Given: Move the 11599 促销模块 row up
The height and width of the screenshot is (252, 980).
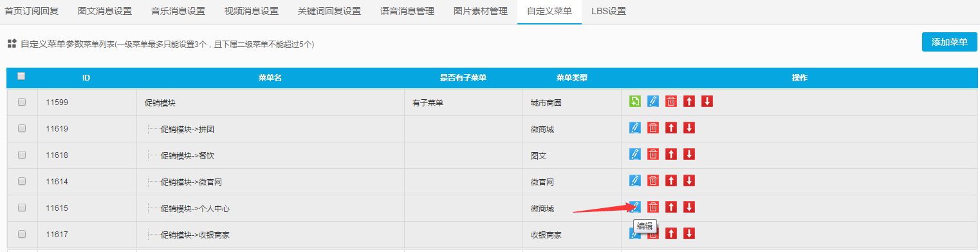Looking at the screenshot, I should click(x=689, y=101).
